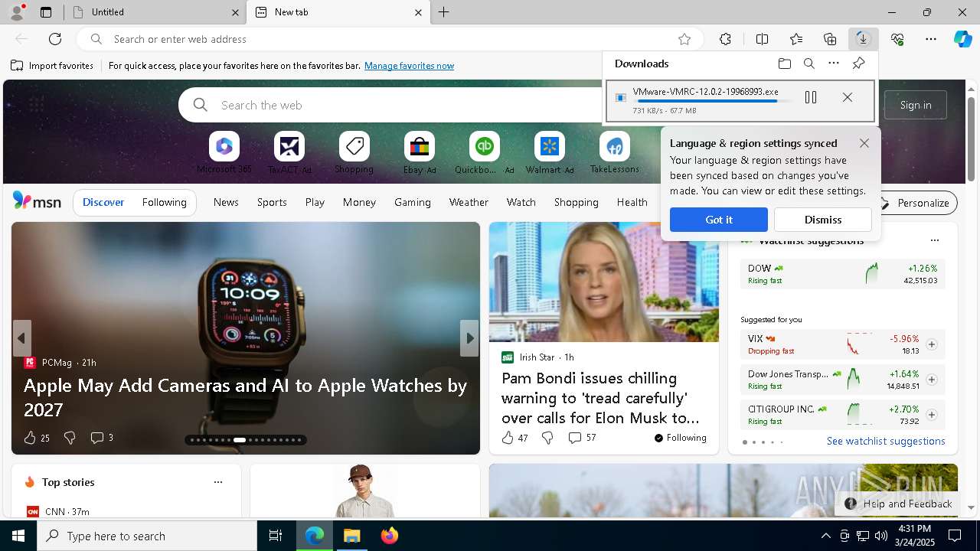980x551 pixels.
Task: Open the Favorites toolbar icon
Action: (796, 39)
